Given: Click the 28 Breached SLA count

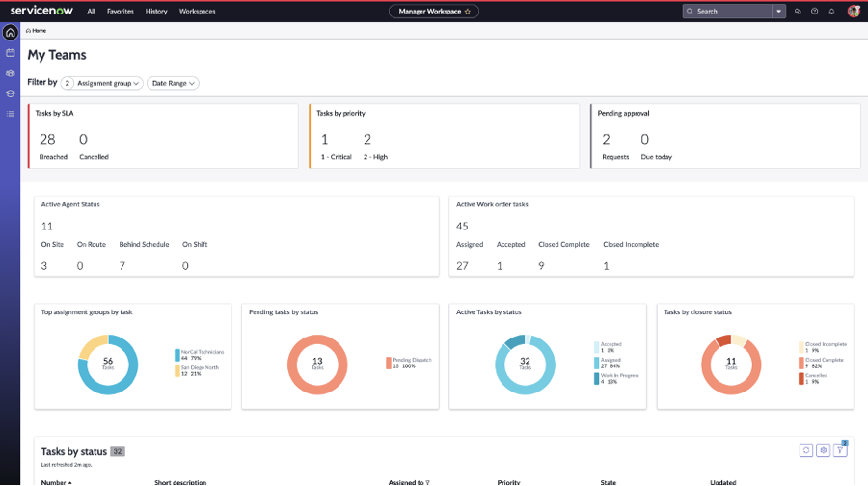Looking at the screenshot, I should (x=47, y=139).
